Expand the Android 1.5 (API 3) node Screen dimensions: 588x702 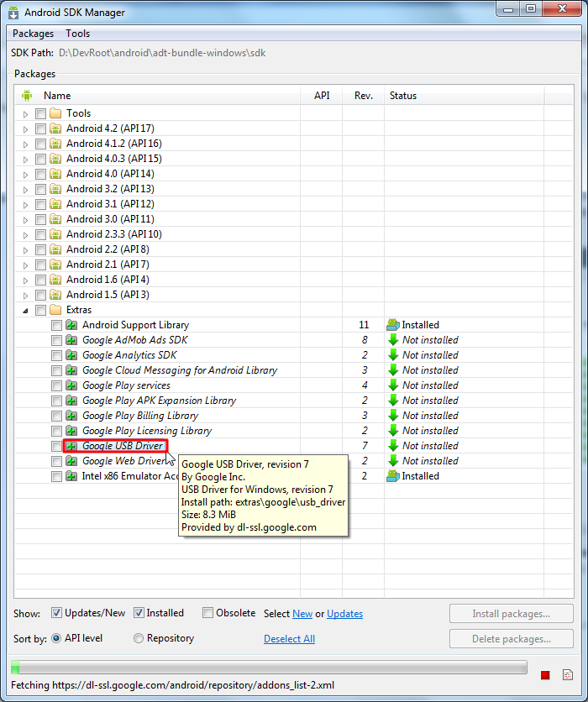tap(25, 296)
